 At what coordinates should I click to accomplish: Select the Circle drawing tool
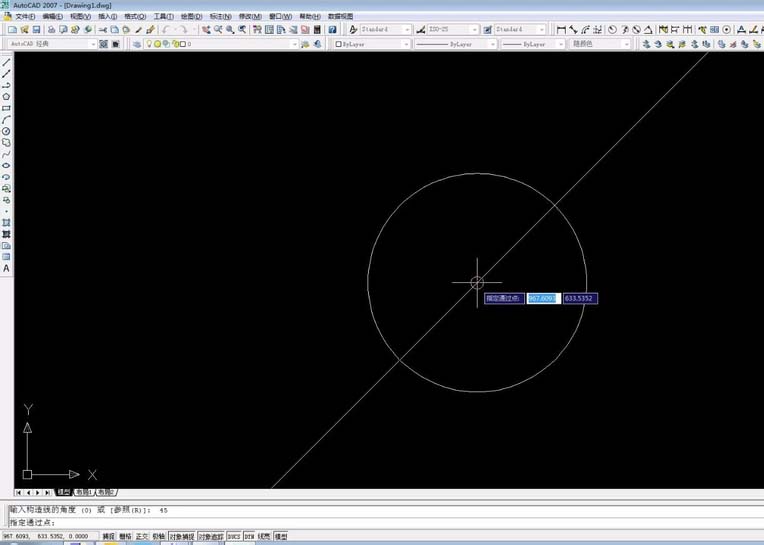coord(7,131)
